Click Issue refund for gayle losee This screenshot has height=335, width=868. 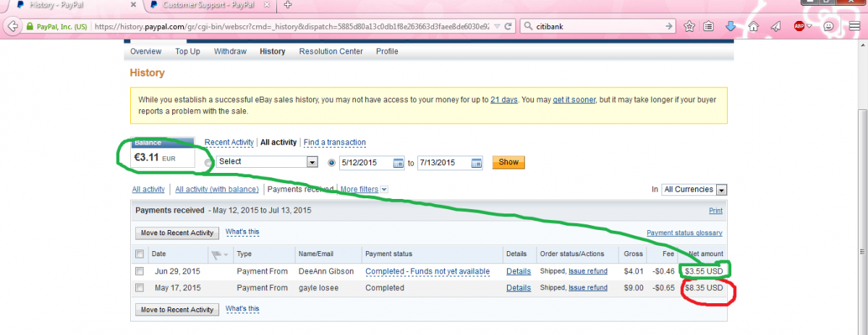coord(588,288)
